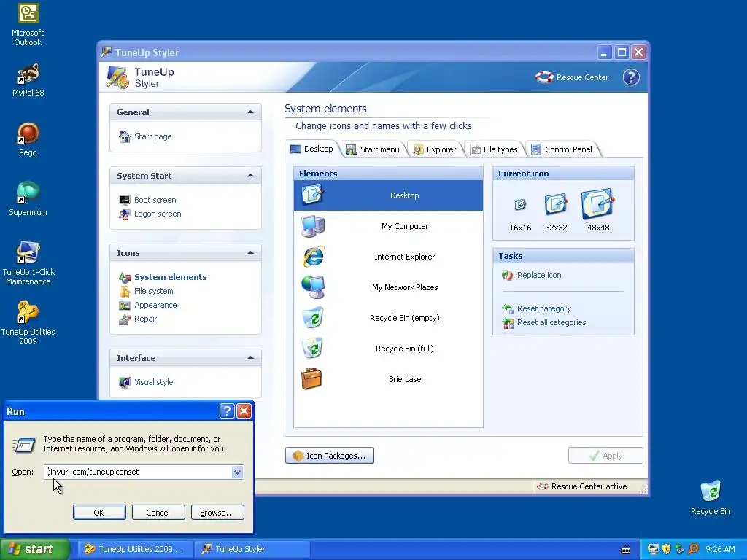Click the 48x48 current icon preview
Viewport: 747px width, 560px height.
(598, 204)
